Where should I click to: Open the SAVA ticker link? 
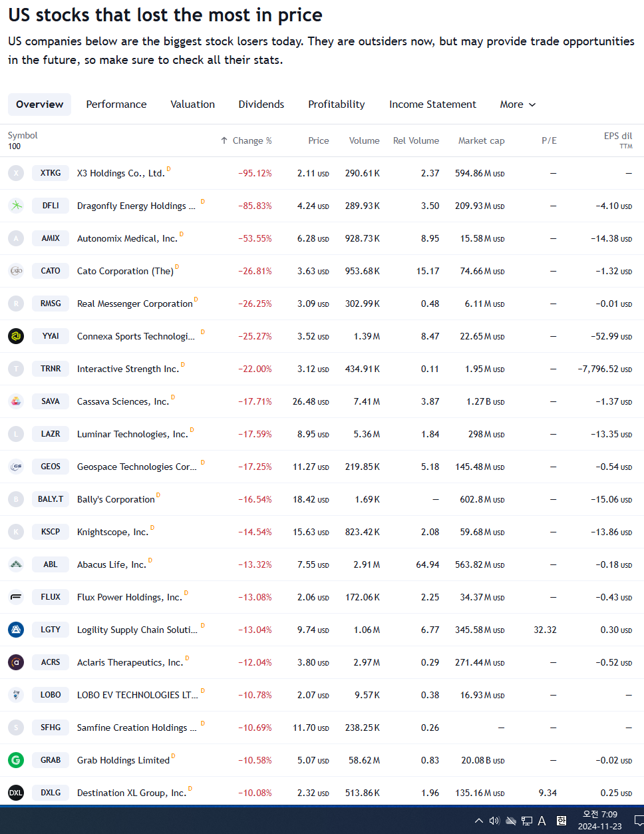[51, 401]
